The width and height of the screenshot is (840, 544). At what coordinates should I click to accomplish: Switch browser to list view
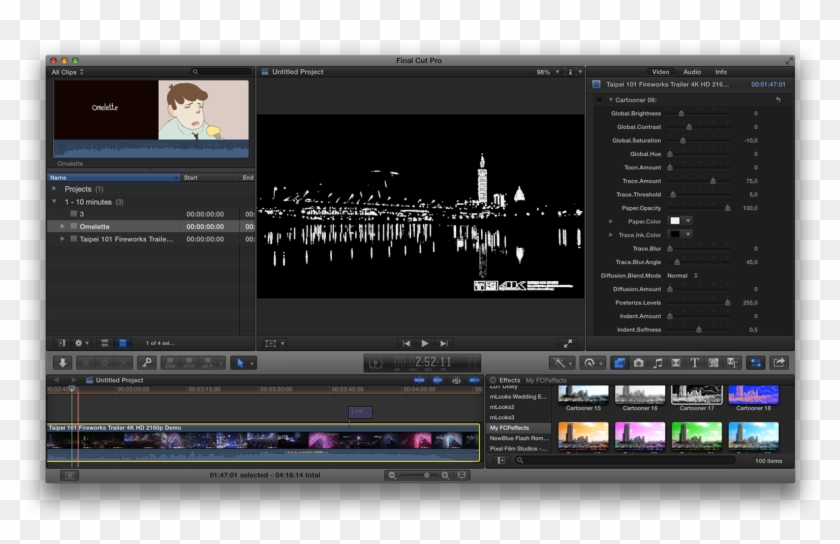(105, 343)
